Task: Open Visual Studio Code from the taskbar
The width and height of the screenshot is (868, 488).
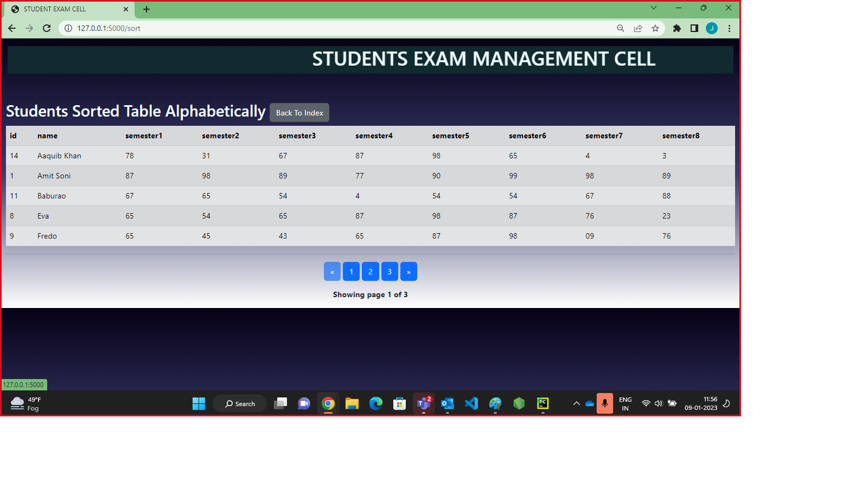Action: pos(471,403)
